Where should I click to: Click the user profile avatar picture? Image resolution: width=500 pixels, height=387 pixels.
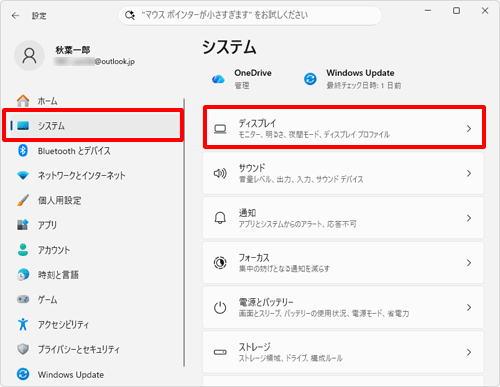[x=29, y=56]
